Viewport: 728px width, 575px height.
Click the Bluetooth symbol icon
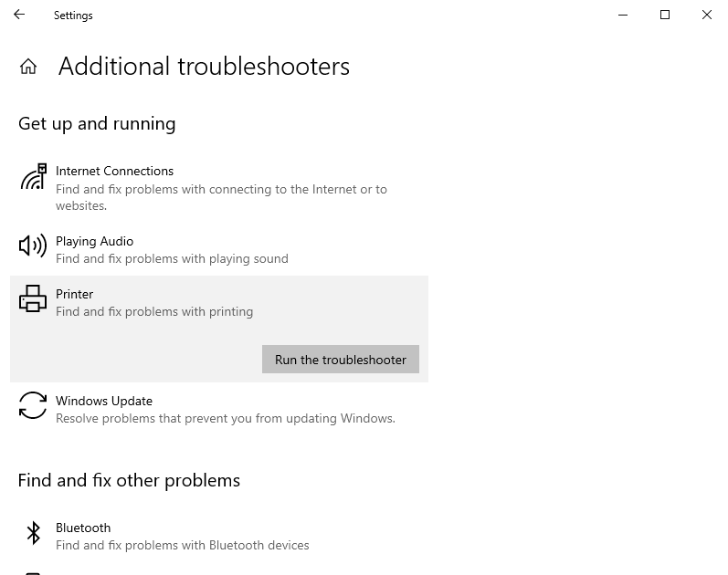click(x=33, y=532)
